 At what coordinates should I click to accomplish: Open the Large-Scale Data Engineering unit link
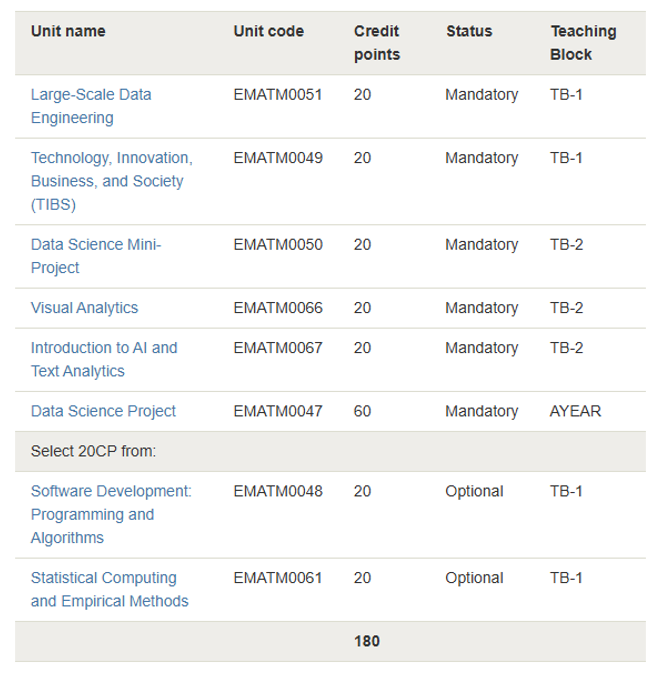tap(91, 106)
